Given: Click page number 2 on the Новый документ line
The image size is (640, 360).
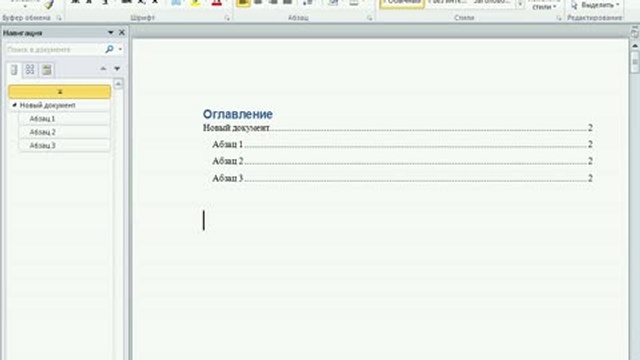Looking at the screenshot, I should point(590,128).
